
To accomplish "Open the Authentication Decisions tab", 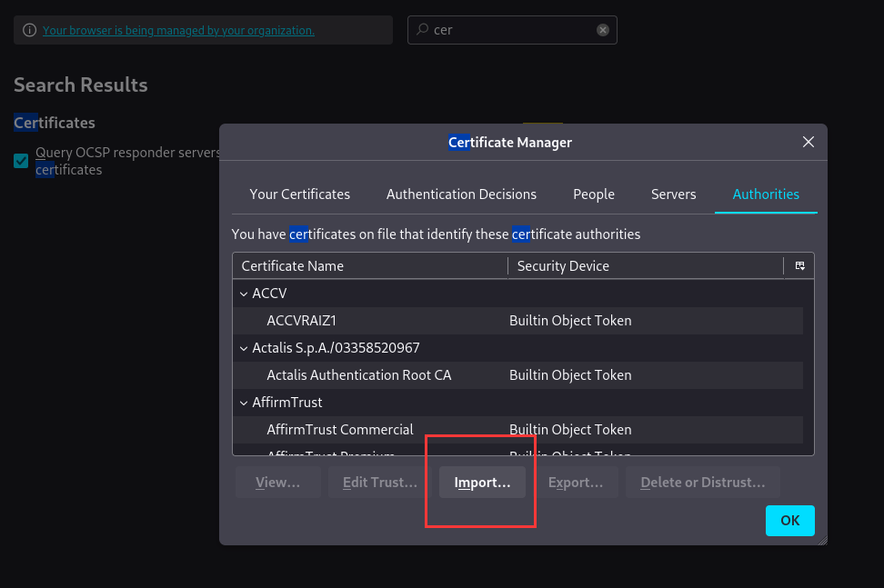I will (461, 194).
